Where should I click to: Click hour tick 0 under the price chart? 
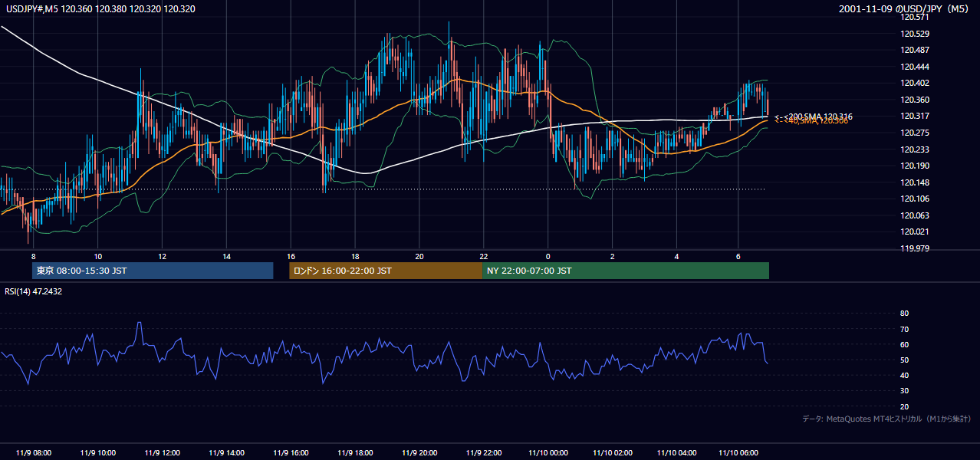coord(548,256)
